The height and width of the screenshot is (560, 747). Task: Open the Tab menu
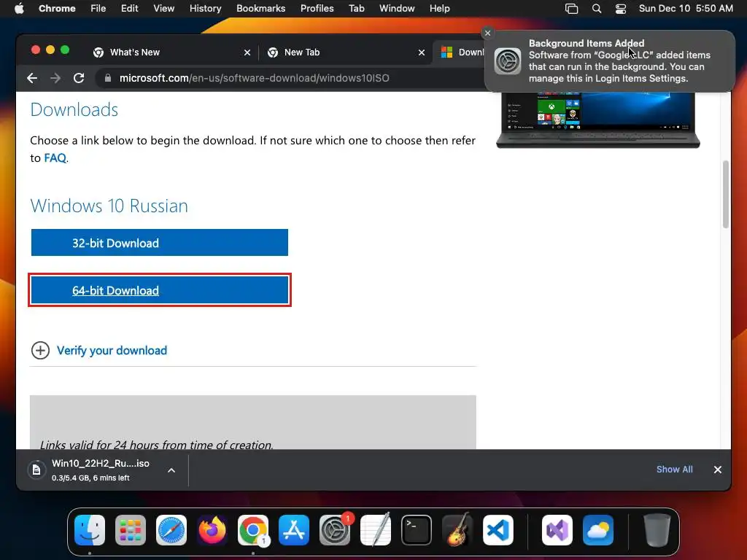pos(356,9)
